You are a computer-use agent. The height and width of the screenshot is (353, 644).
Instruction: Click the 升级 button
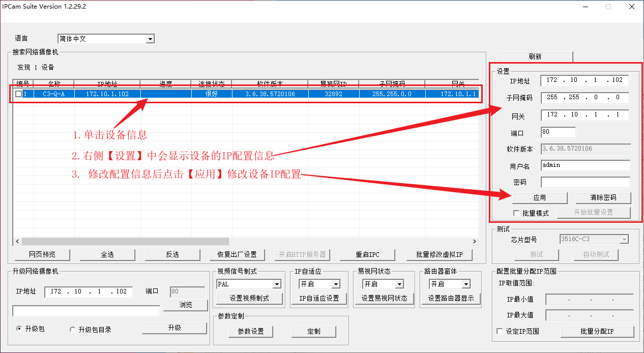174,328
